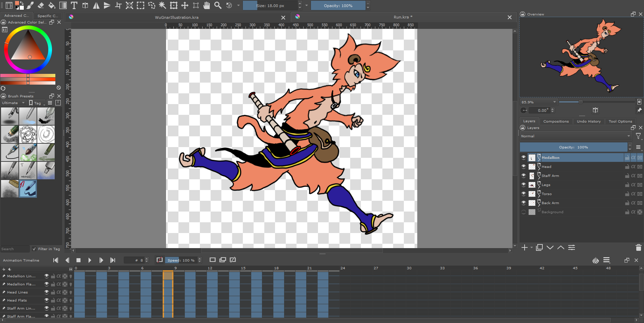Hide the Head layer via eye icon
Screen dimensions: 644x323
(x=524, y=167)
